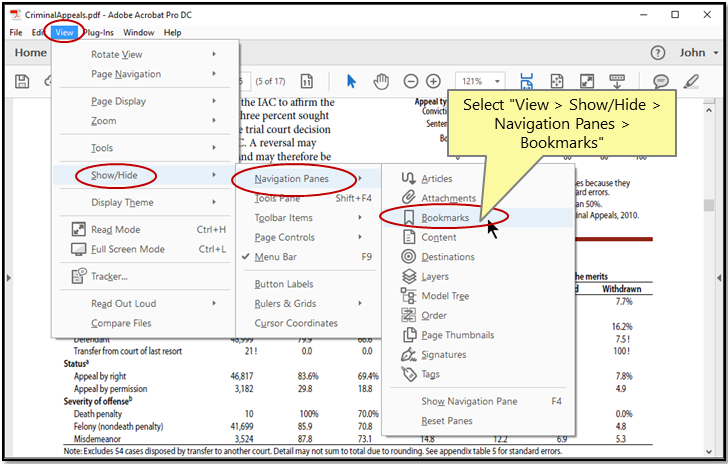Click the Save file icon
The width and height of the screenshot is (728, 464).
tap(22, 81)
